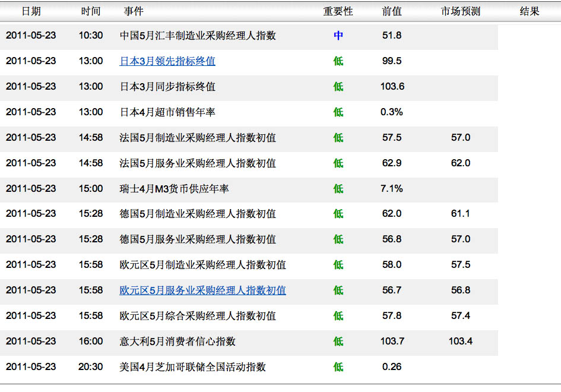
Task: Click the 15:00 time cell
Action: [90, 189]
